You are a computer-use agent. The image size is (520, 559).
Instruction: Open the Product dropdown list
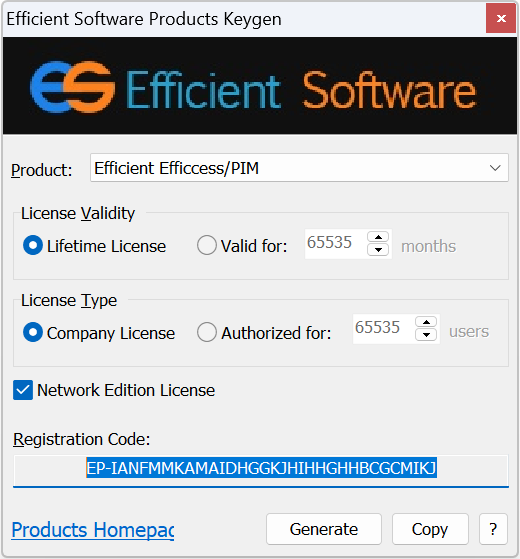pyautogui.click(x=299, y=168)
